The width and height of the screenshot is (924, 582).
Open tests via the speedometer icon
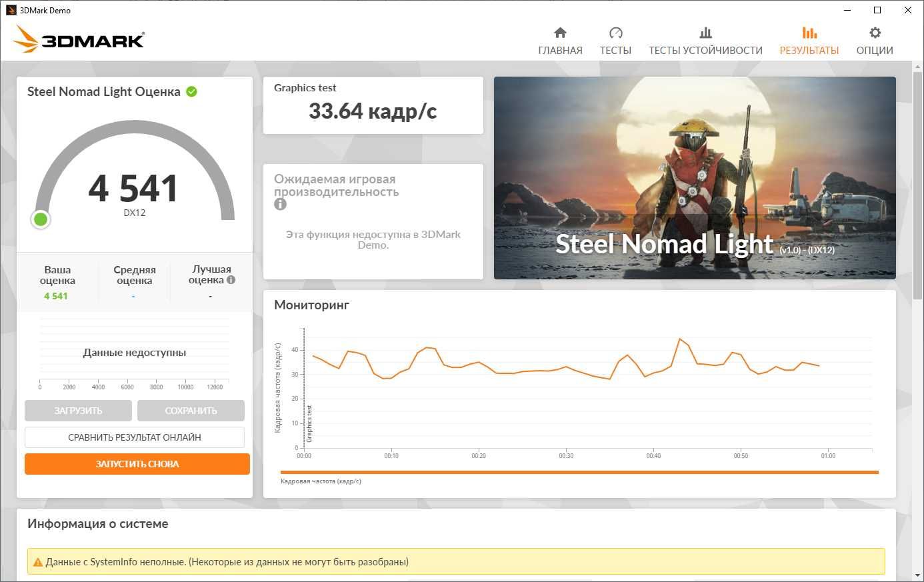[615, 33]
